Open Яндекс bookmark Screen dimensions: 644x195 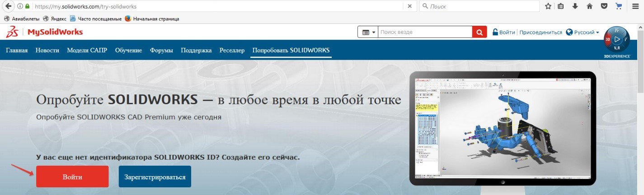pyautogui.click(x=55, y=19)
